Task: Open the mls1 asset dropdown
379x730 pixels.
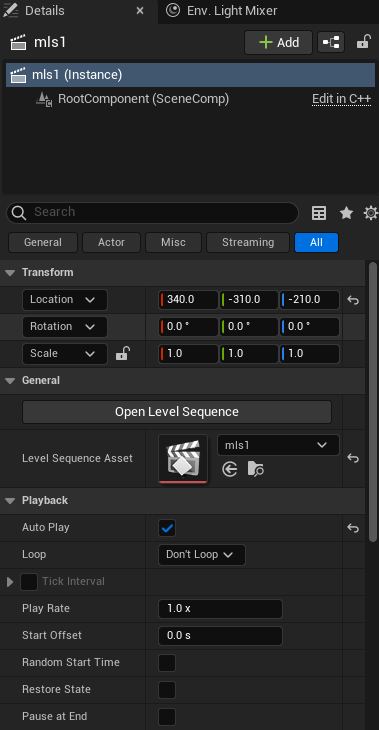Action: (x=278, y=446)
